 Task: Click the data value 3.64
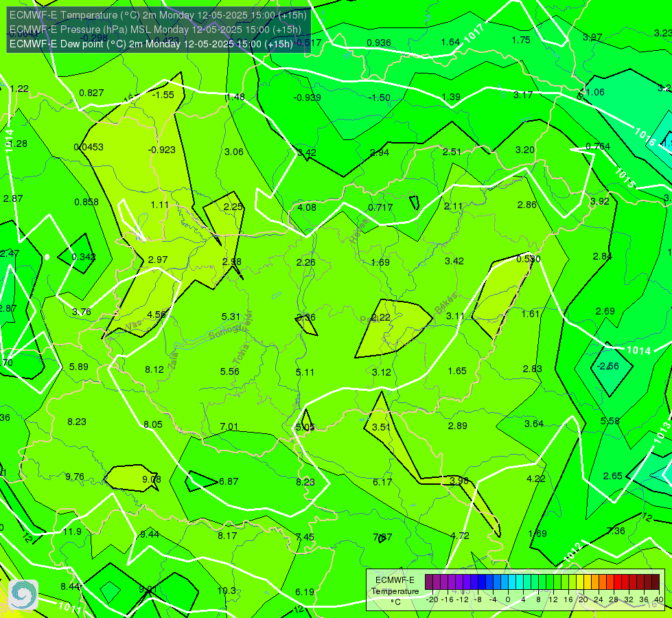click(534, 424)
